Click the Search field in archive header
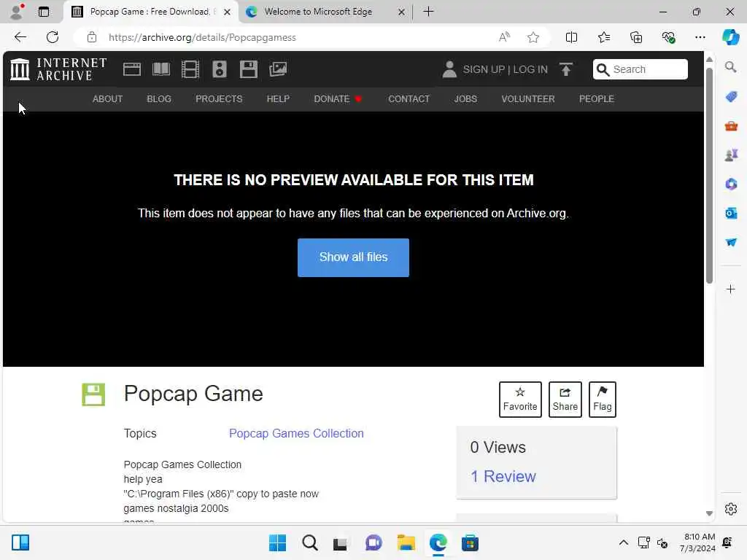This screenshot has width=747, height=560. coord(640,69)
